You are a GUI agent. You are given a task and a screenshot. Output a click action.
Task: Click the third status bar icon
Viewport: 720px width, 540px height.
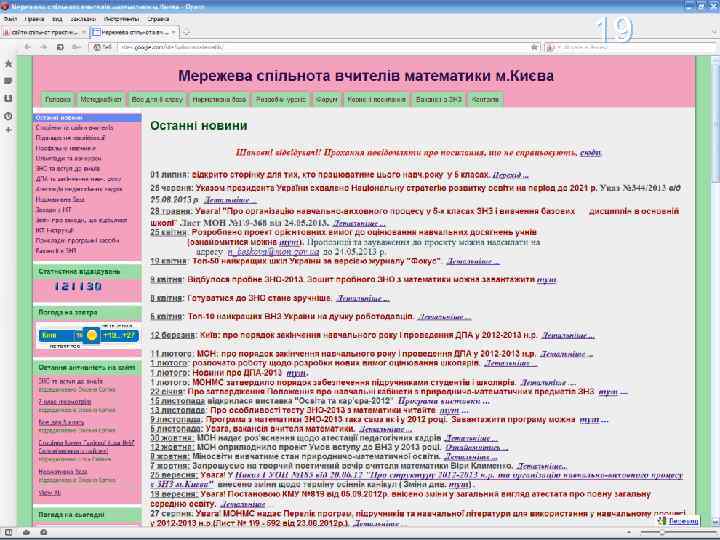[x=44, y=532]
